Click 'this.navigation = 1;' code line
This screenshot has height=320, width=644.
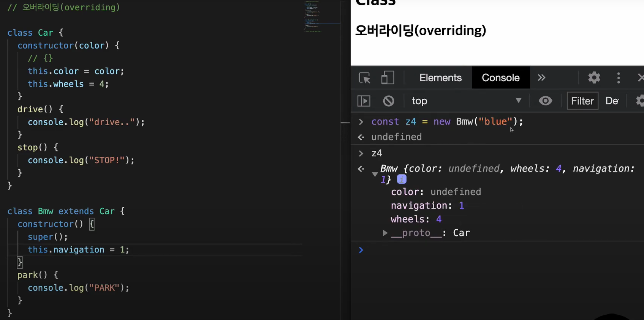coord(78,250)
